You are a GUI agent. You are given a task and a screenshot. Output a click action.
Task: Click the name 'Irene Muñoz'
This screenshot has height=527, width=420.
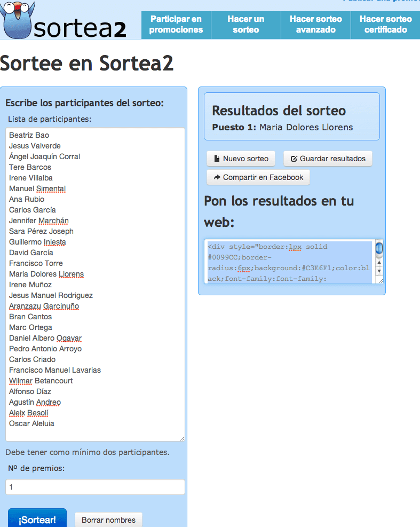point(30,285)
